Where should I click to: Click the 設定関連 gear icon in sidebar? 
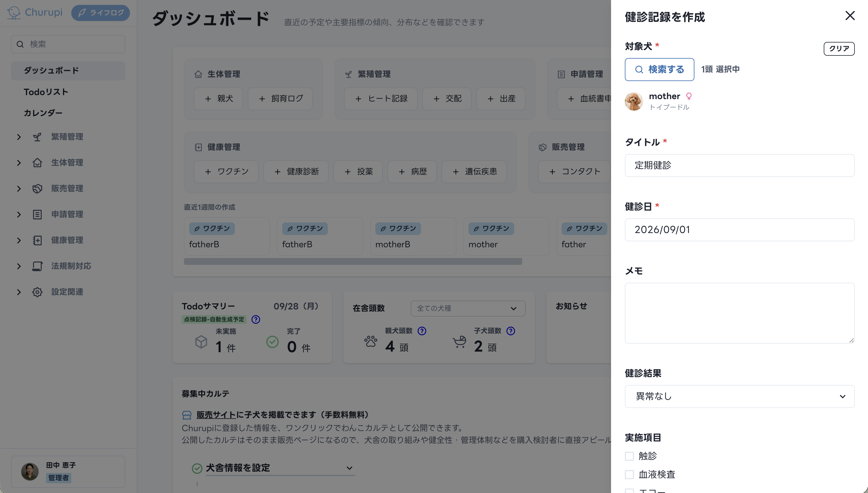[37, 292]
